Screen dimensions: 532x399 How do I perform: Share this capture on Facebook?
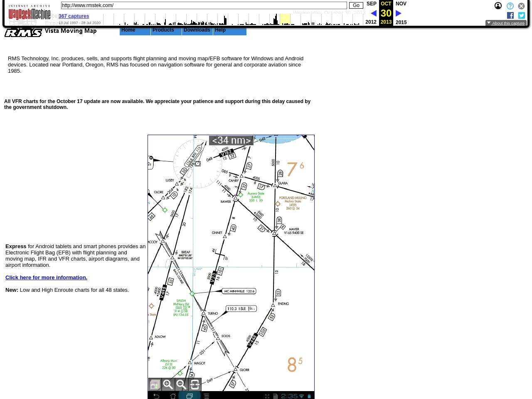coord(510,15)
